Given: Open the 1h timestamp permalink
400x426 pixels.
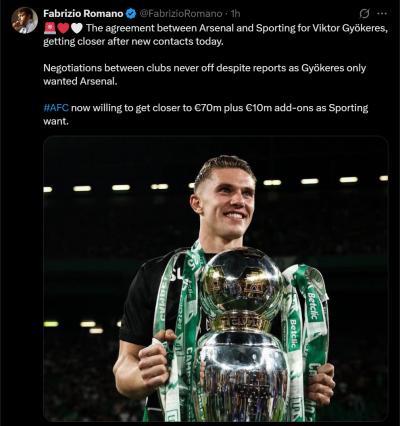Looking at the screenshot, I should coord(235,14).
